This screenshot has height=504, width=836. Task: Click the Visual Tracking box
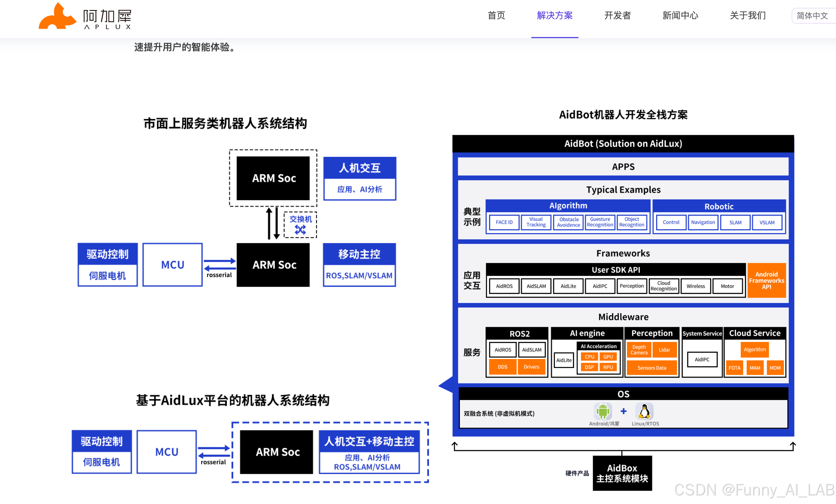click(536, 222)
